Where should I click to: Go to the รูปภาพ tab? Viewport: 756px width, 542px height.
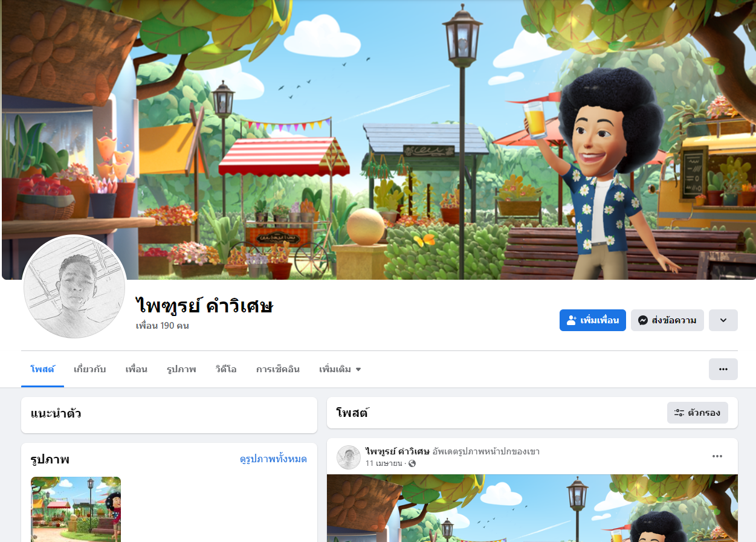(x=181, y=369)
